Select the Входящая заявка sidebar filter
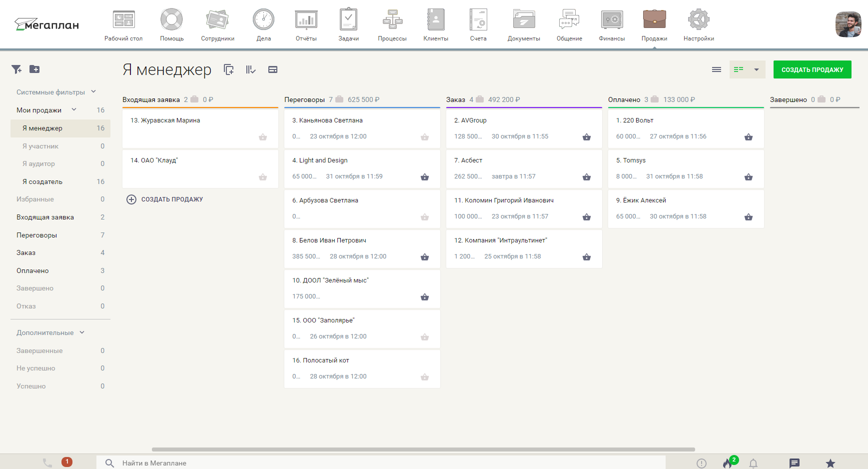 point(60,217)
